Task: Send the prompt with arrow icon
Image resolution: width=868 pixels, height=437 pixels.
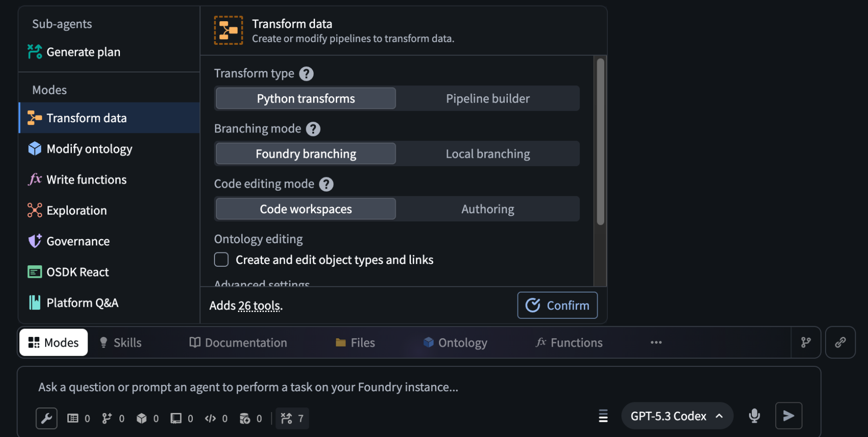Action: [x=789, y=416]
